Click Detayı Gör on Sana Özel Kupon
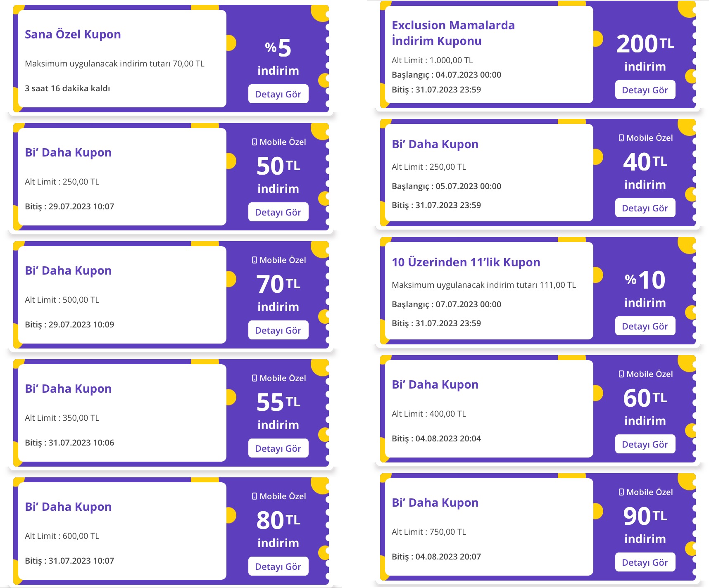Image resolution: width=709 pixels, height=588 pixels. tap(278, 94)
